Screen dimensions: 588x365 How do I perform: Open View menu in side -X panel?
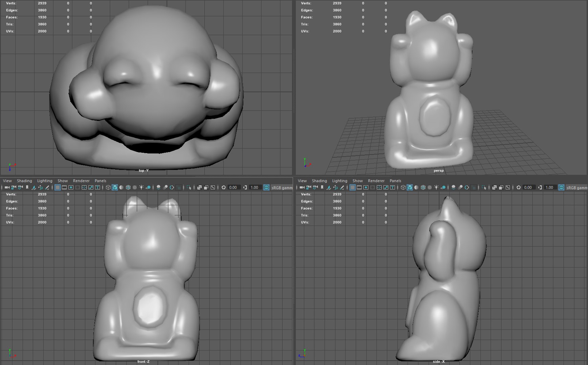302,181
